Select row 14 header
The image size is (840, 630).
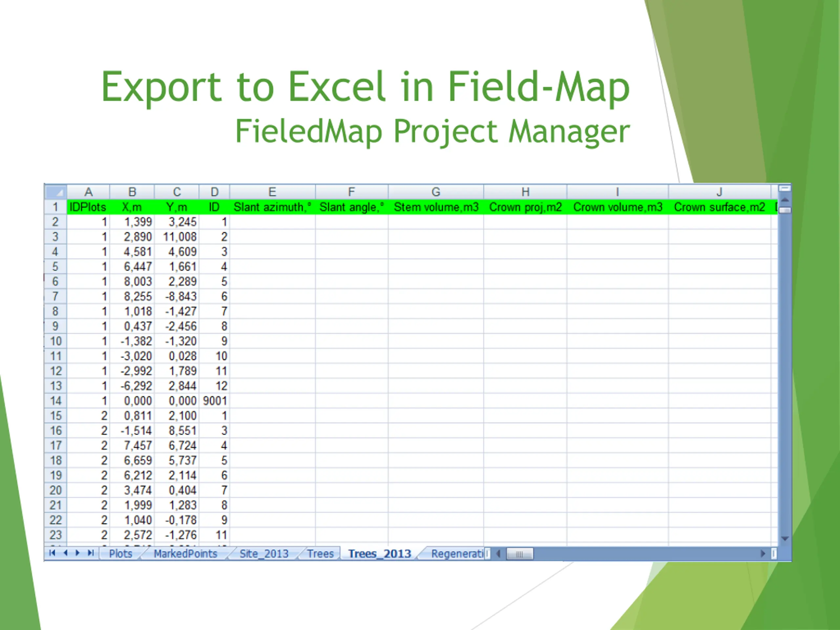pyautogui.click(x=56, y=401)
